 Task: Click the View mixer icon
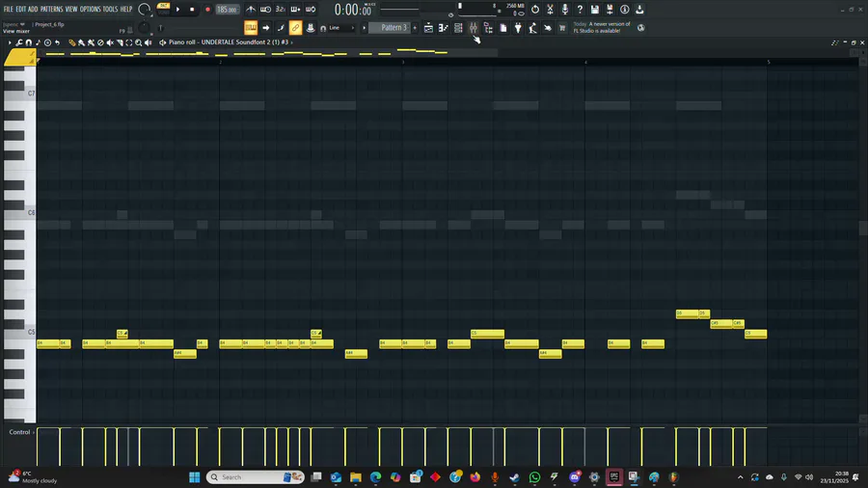(474, 28)
